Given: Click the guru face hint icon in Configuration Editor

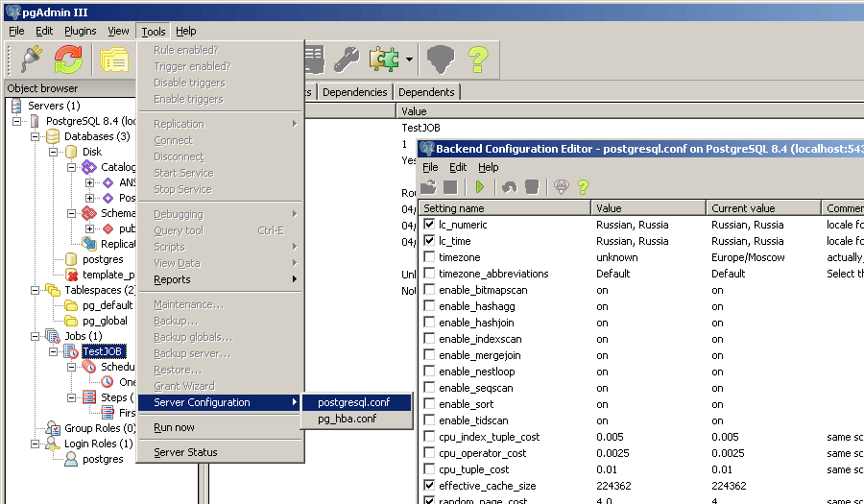Looking at the screenshot, I should click(561, 187).
